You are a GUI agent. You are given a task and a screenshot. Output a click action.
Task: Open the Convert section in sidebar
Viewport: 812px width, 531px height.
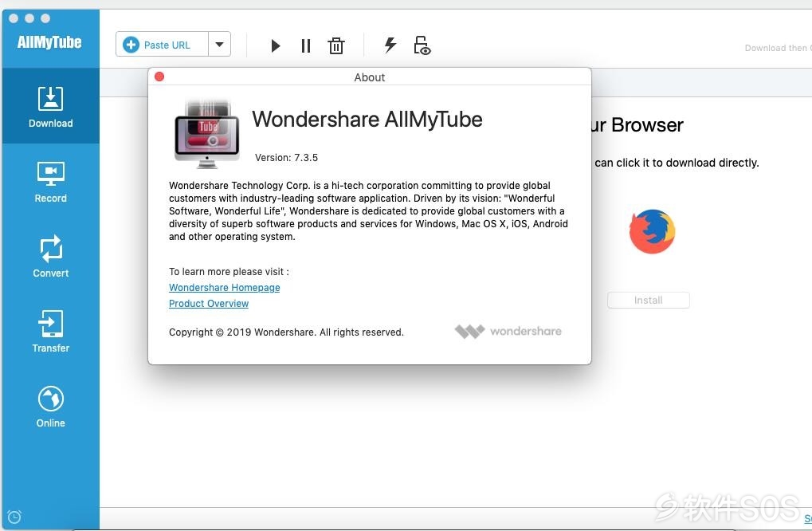[x=51, y=257]
